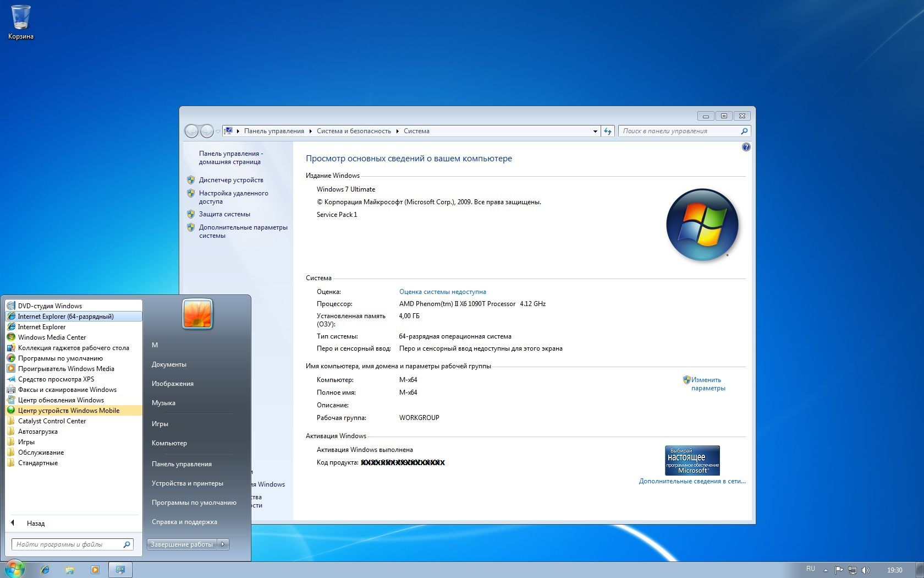This screenshot has height=578, width=924.
Task: Click the System window taskbar button
Action: pos(120,570)
